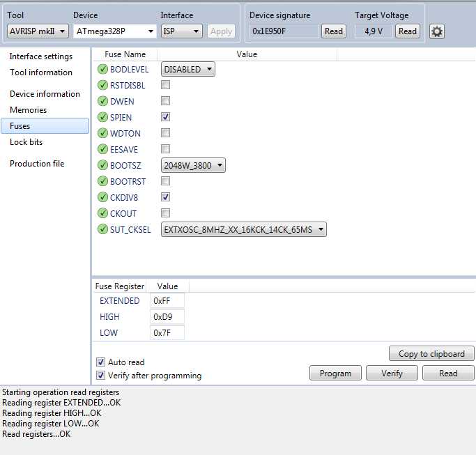Click green check icon beside BODLEVEL

tap(102, 69)
